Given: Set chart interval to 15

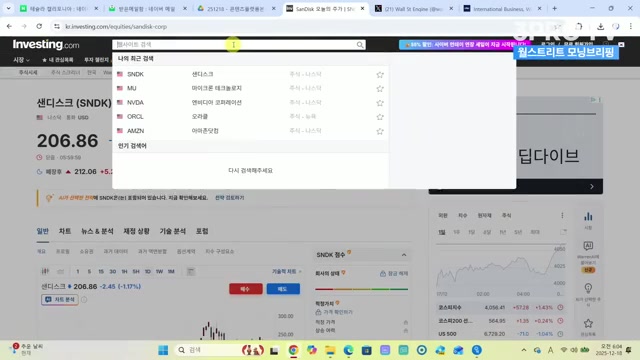Looking at the screenshot, I should 101,271.
